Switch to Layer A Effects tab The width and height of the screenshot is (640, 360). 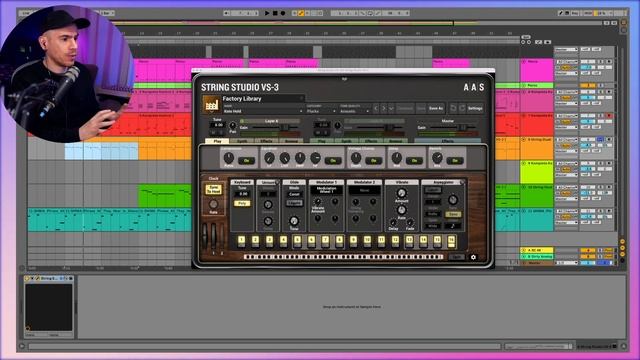tap(267, 141)
